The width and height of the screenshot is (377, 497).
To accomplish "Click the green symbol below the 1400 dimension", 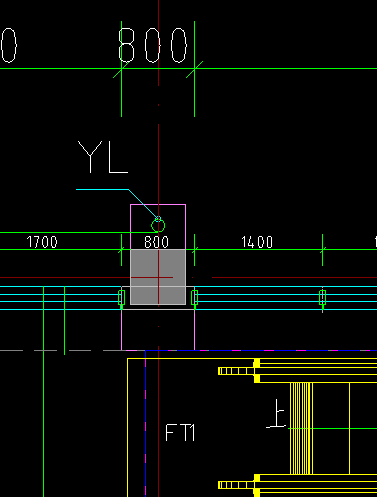I will tap(322, 298).
